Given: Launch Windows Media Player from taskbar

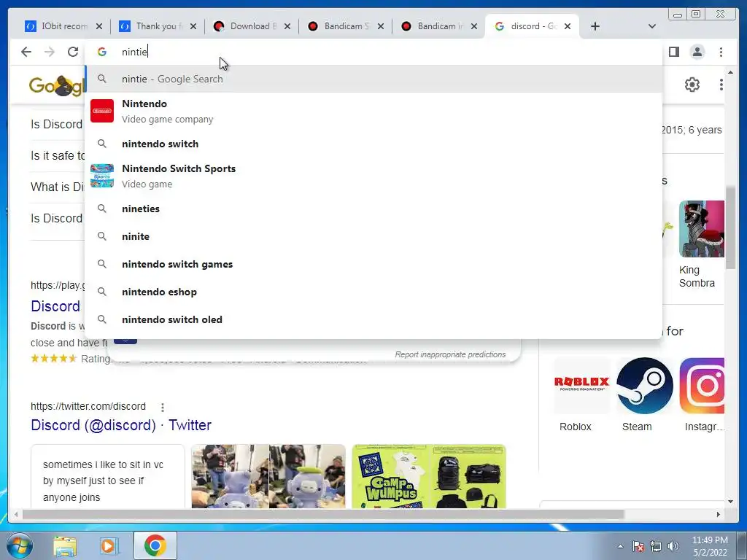Looking at the screenshot, I should (x=109, y=546).
